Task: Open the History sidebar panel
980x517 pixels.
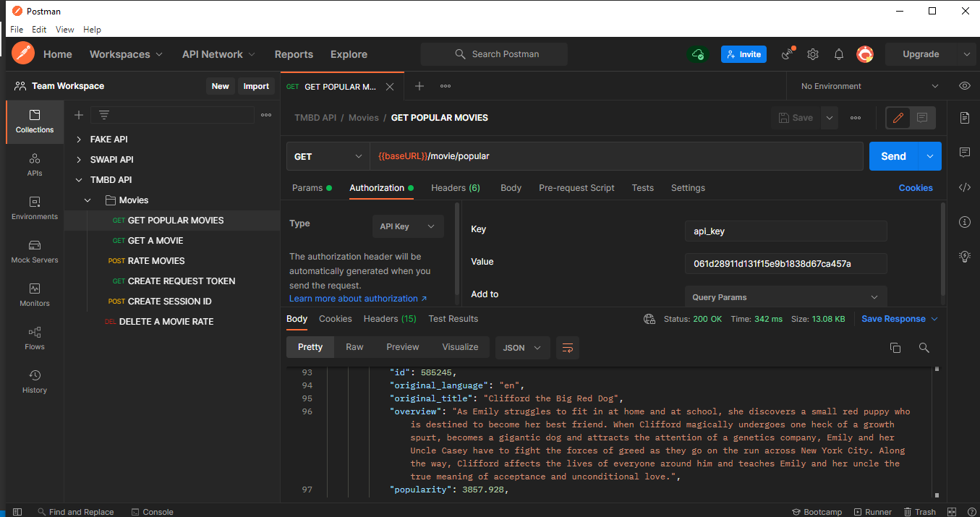Action: point(35,382)
